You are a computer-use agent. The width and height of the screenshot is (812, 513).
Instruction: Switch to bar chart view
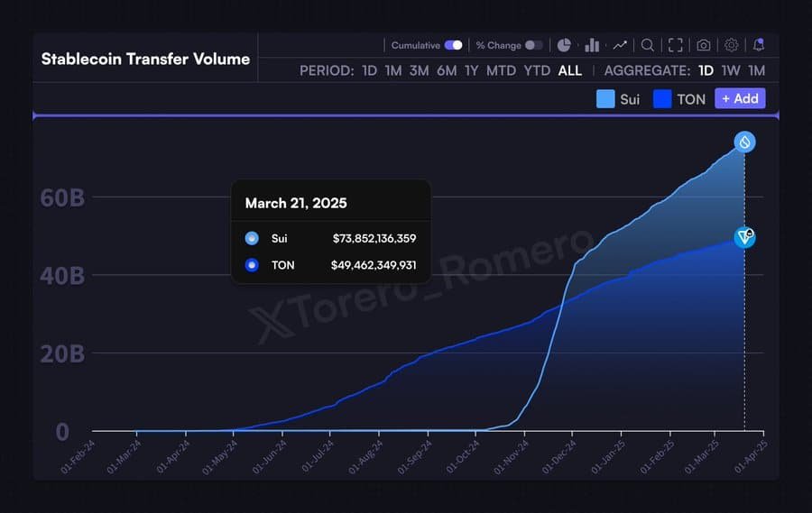click(x=592, y=45)
